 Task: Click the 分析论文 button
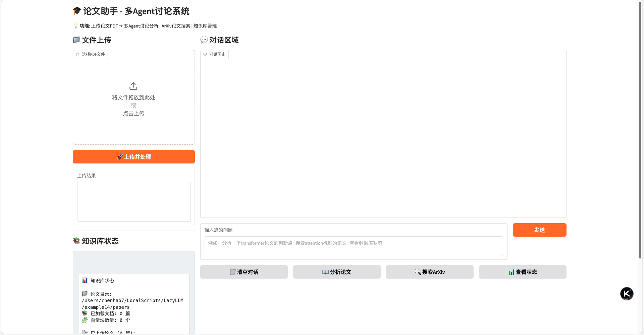click(337, 272)
